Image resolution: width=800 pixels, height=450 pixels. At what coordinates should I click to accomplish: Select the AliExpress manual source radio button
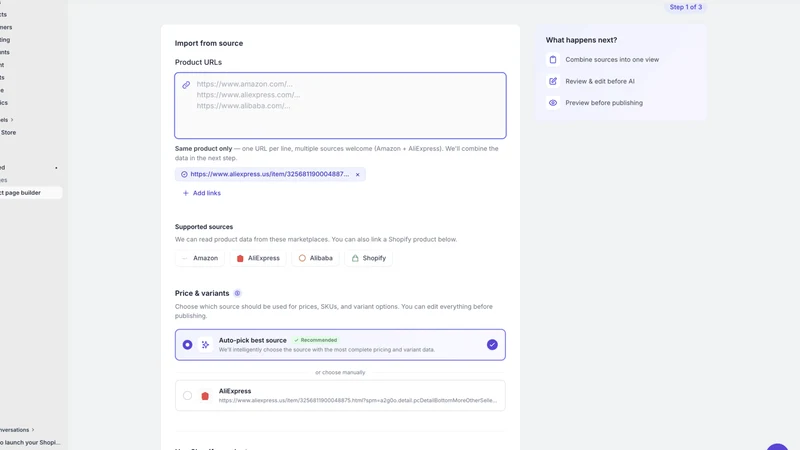pyautogui.click(x=187, y=395)
